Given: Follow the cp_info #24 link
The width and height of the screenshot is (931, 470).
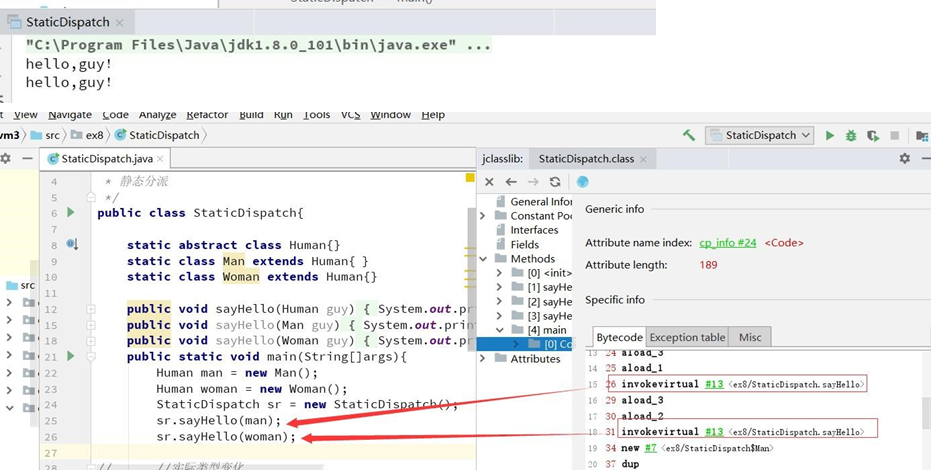Looking at the screenshot, I should click(728, 243).
